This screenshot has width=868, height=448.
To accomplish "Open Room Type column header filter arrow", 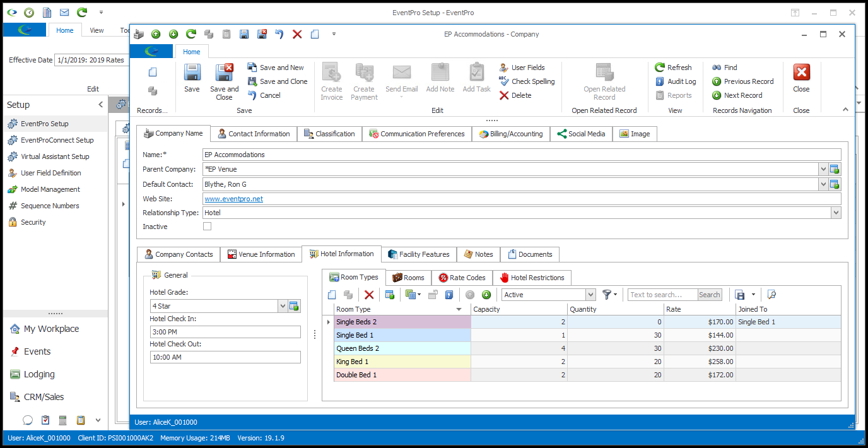I will pos(459,309).
